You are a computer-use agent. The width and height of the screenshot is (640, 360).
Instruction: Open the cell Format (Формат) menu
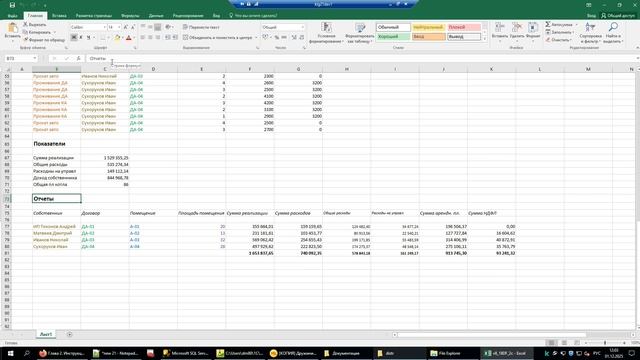point(533,31)
